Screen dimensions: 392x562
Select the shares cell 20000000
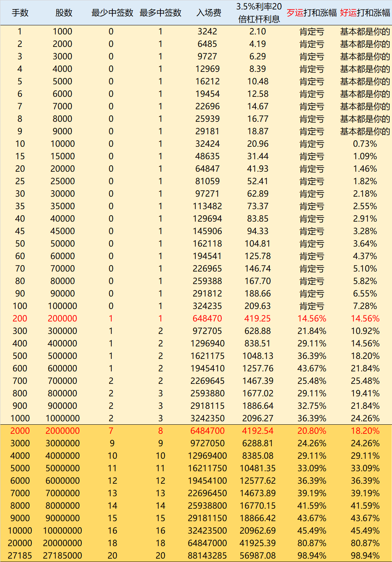click(x=62, y=543)
